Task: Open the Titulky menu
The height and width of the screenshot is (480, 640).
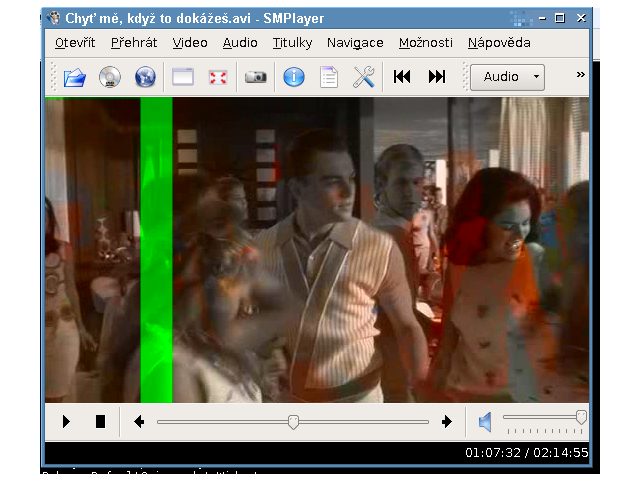Action: [292, 42]
